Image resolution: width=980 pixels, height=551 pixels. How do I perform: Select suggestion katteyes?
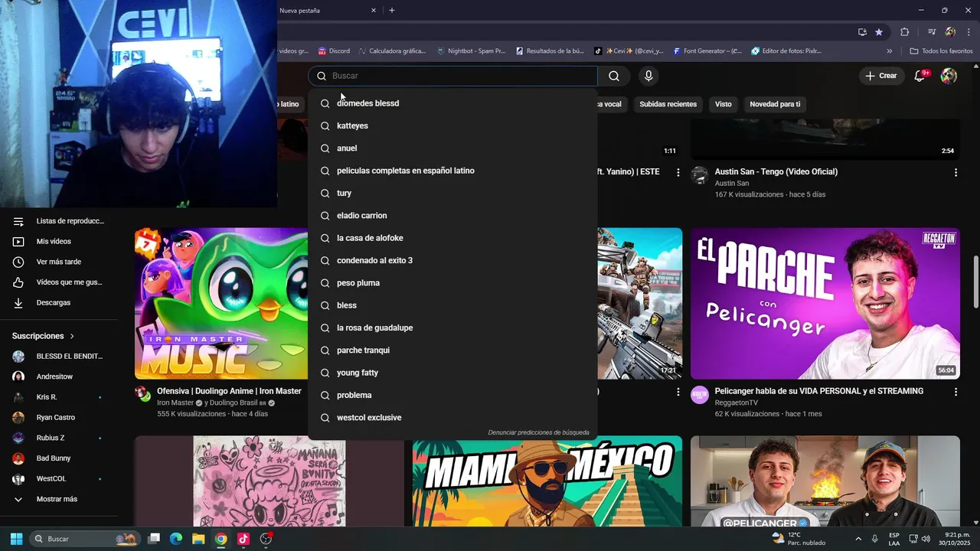click(x=452, y=126)
